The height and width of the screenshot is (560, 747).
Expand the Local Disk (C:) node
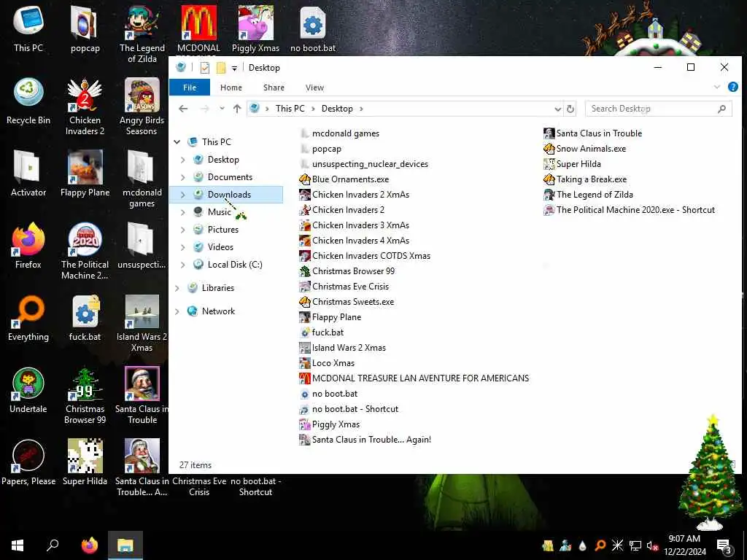click(183, 265)
